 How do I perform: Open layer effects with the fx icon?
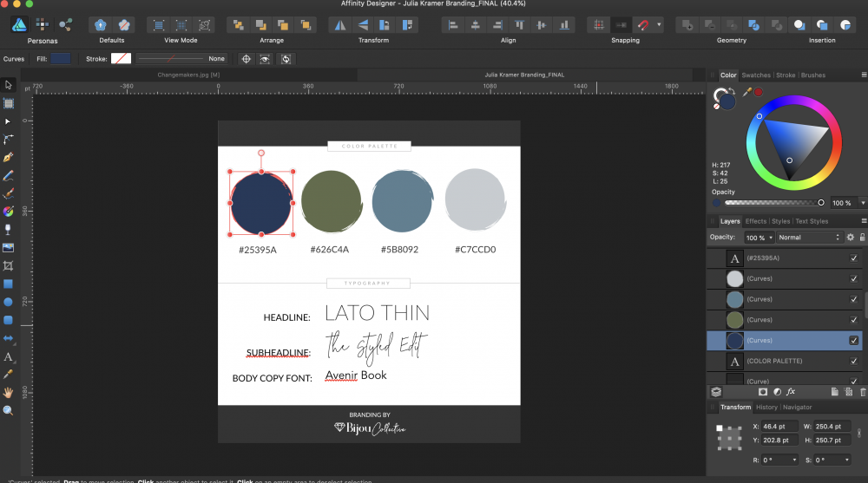pyautogui.click(x=792, y=392)
